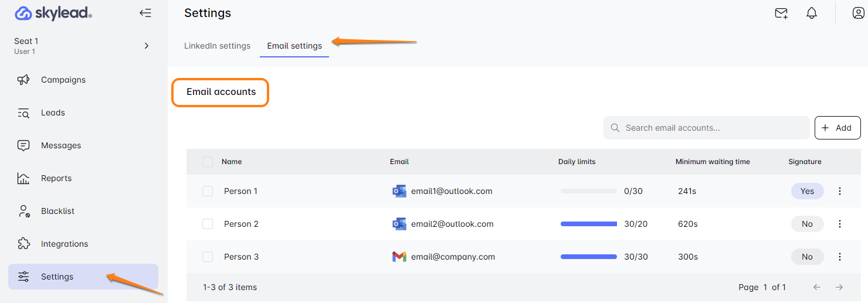Click the Skylead logo

[53, 13]
